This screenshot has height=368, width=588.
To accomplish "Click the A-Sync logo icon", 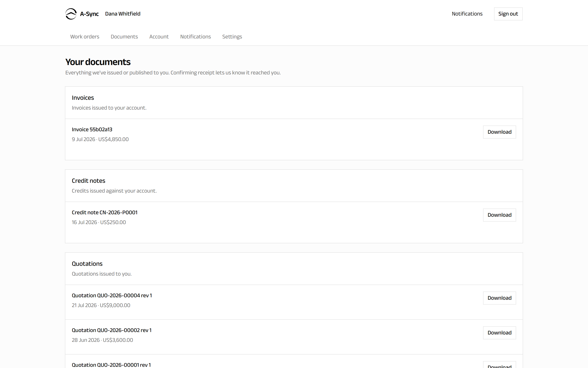I will click(x=71, y=14).
